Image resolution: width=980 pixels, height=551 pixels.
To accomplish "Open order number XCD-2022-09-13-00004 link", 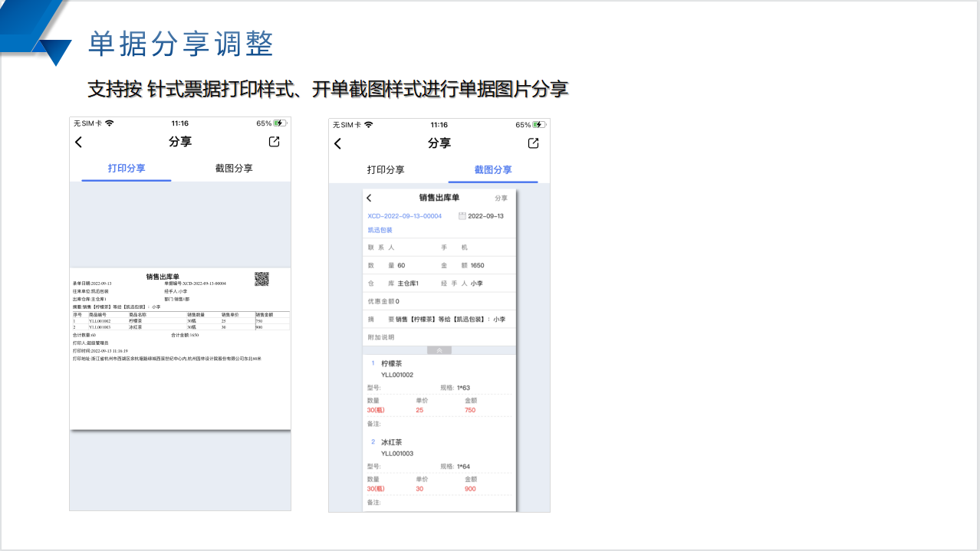I will [x=404, y=216].
